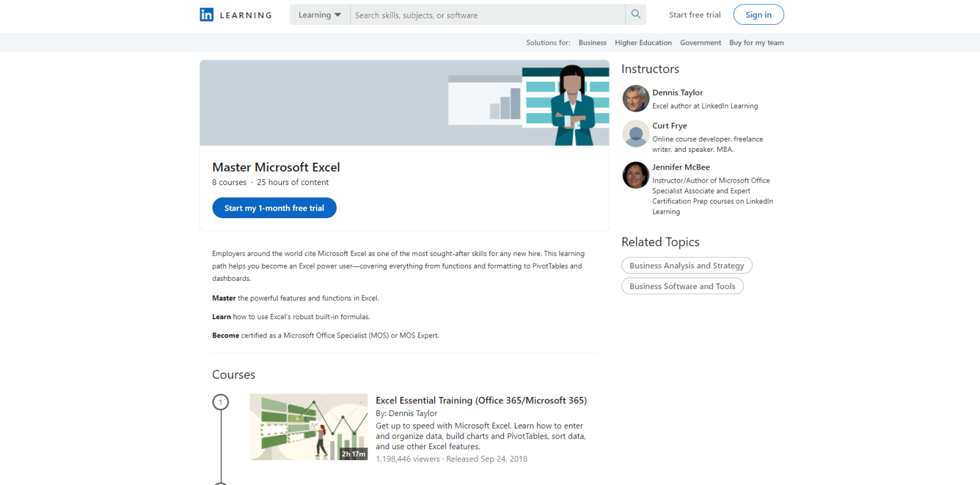Switch to Higher Education solutions
980x485 pixels.
coord(643,42)
